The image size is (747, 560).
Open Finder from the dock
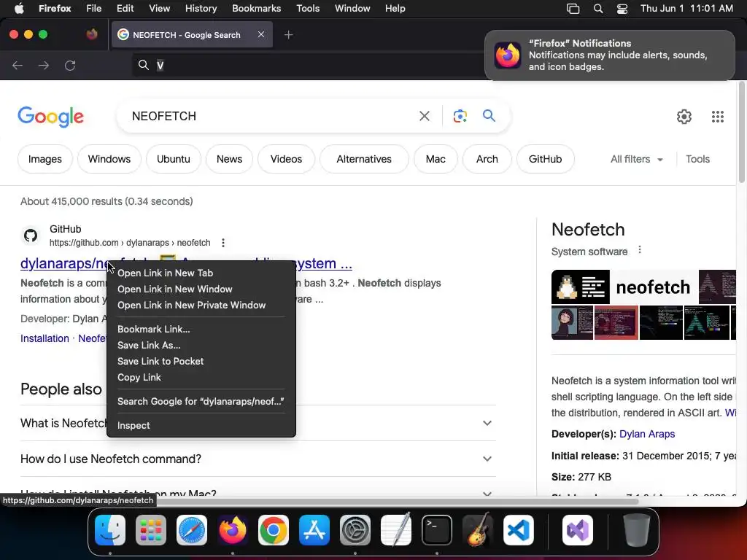(x=110, y=530)
